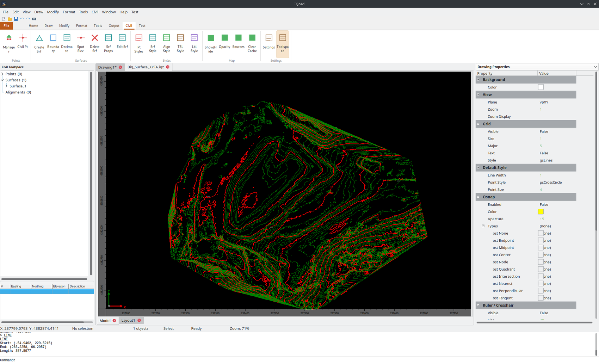Print using the printer icon
This screenshot has height=364, width=599.
point(34,19)
